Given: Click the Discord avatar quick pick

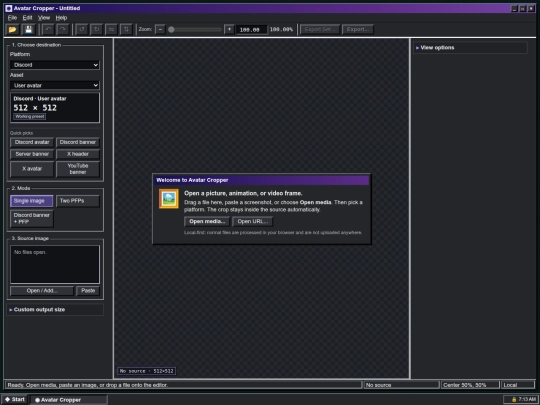Looking at the screenshot, I should click(x=32, y=142).
